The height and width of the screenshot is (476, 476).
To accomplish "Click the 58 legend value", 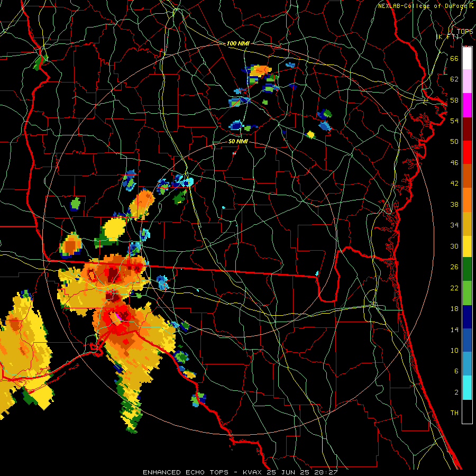I will pyautogui.click(x=454, y=100).
